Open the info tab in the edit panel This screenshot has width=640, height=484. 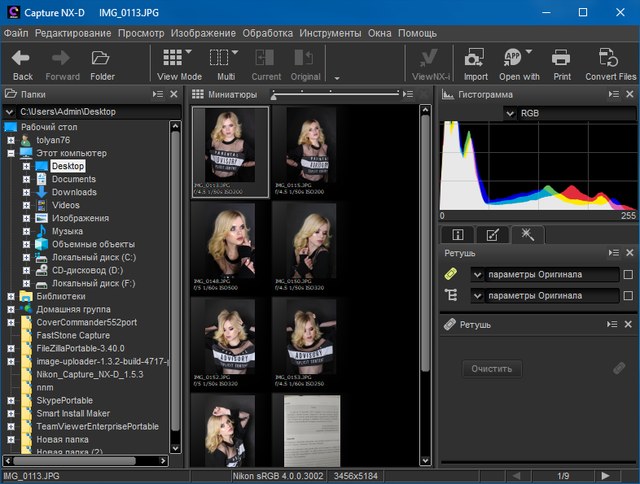point(458,235)
